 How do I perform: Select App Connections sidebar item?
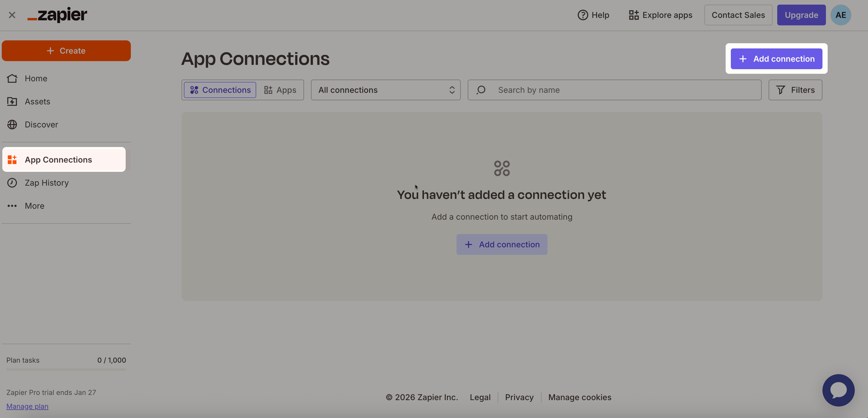pyautogui.click(x=58, y=160)
